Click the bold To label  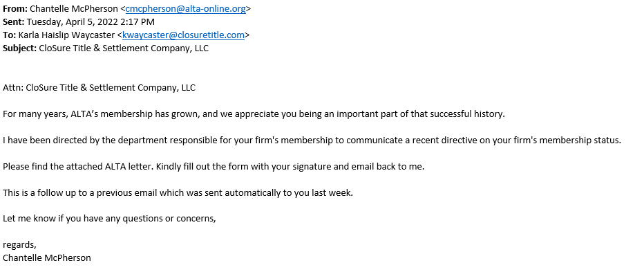[x=10, y=35]
